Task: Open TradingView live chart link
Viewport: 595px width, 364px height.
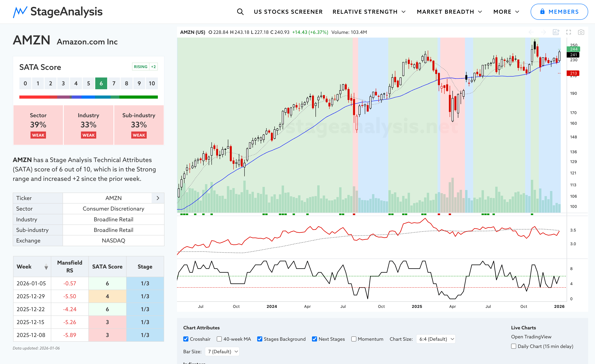Action: [531, 337]
